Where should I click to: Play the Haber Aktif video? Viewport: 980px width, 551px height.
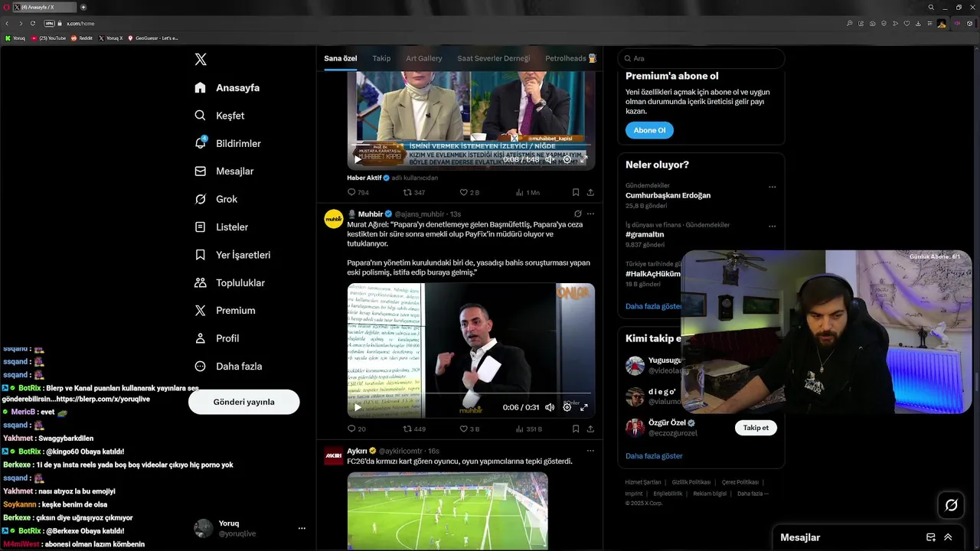pos(358,159)
